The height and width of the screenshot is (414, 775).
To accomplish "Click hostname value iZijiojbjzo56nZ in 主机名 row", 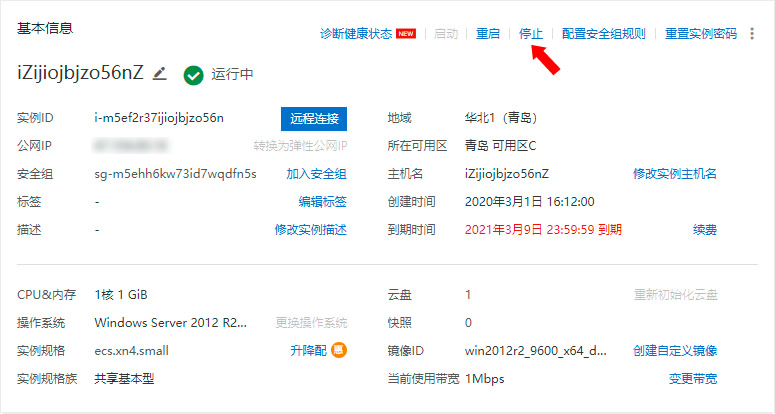I will 507,174.
